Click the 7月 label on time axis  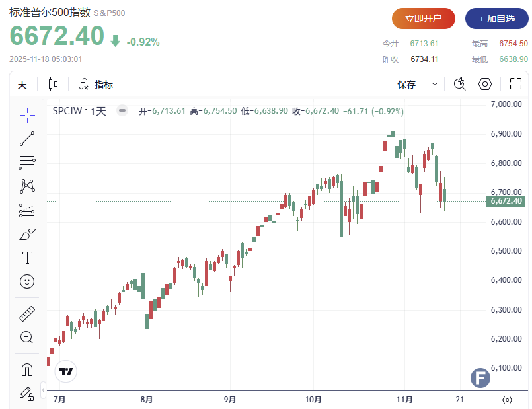59,400
